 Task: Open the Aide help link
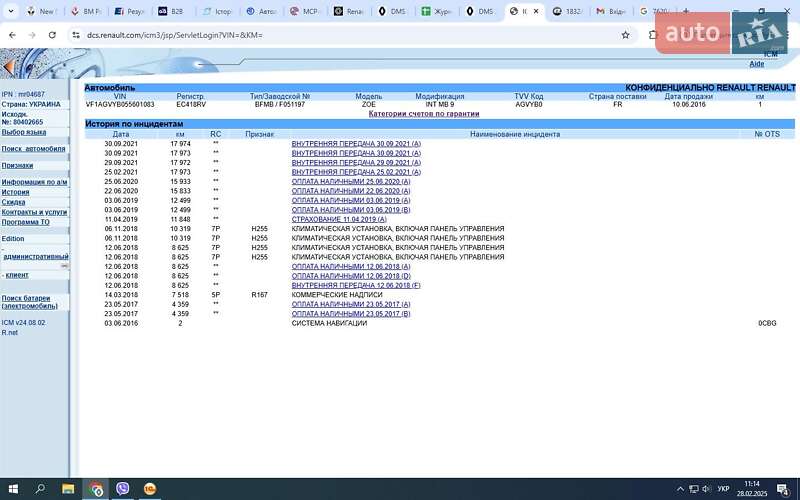tap(757, 64)
